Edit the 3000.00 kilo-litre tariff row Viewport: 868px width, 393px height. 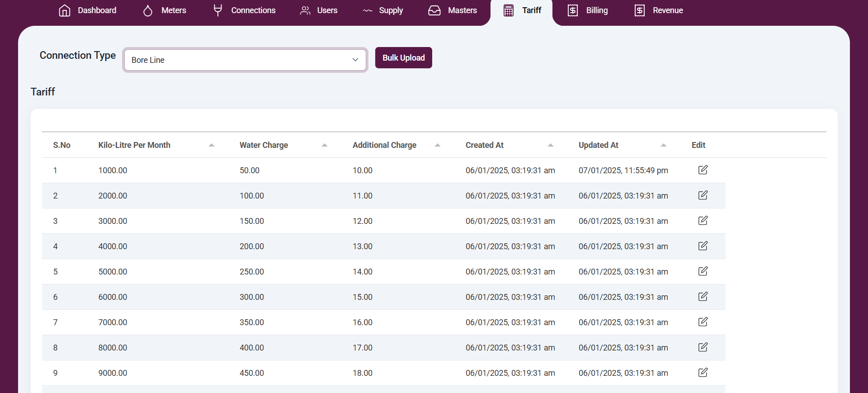point(703,221)
